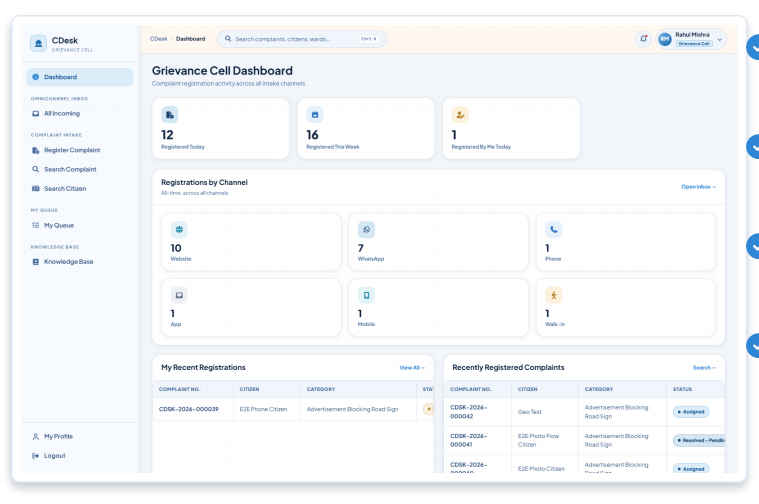Click Geo Test citizen cell

[x=530, y=412]
